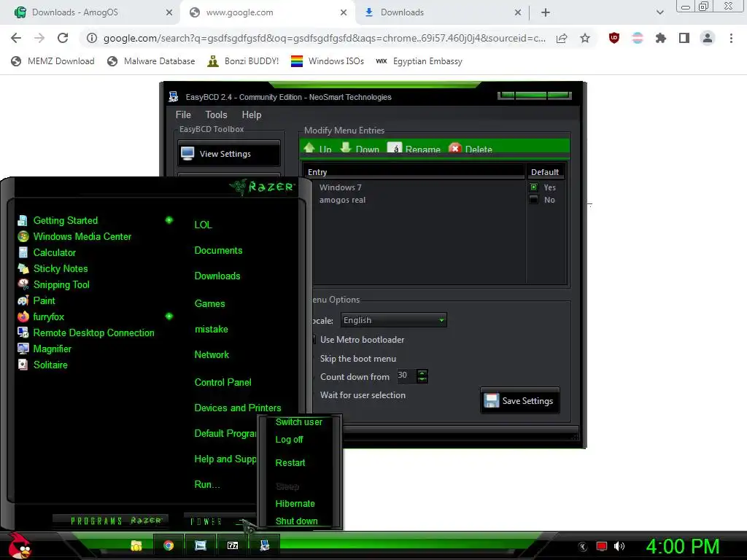The height and width of the screenshot is (560, 747).
Task: Open Run... from start menu
Action: click(x=207, y=485)
